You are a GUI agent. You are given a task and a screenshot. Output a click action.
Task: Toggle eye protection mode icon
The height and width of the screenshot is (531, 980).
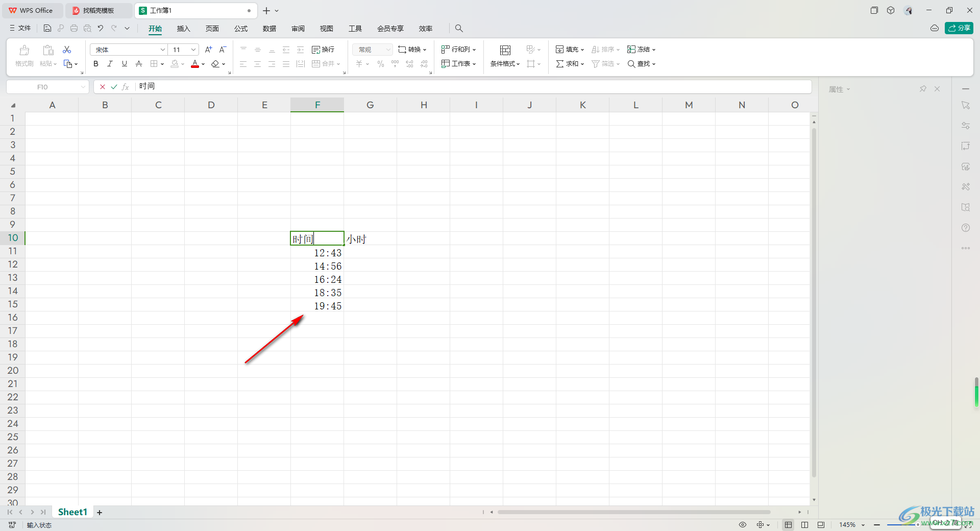[743, 525]
